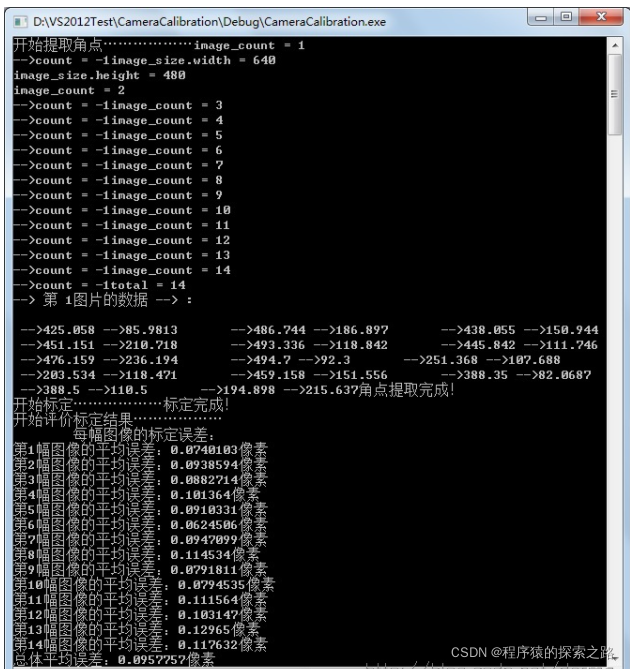Click the error value 0.12965 line
The width and height of the screenshot is (630, 669).
tap(136, 630)
